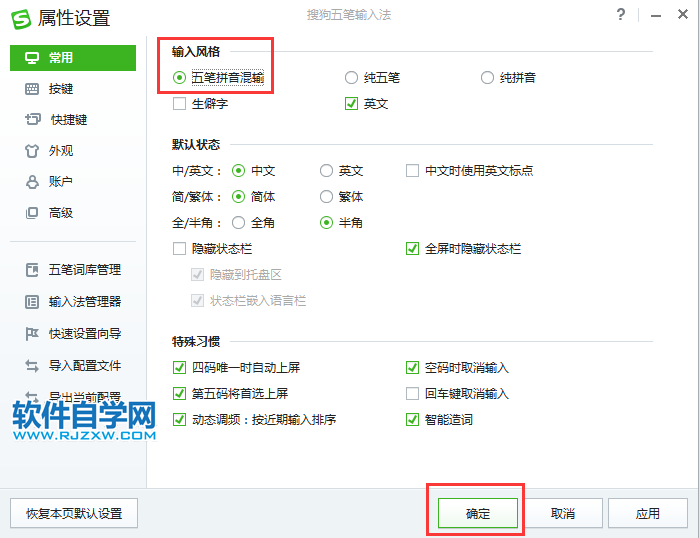Viewport: 700px width, 538px height.
Task: Enable 回车键取消输入 checkbox
Action: [x=412, y=394]
